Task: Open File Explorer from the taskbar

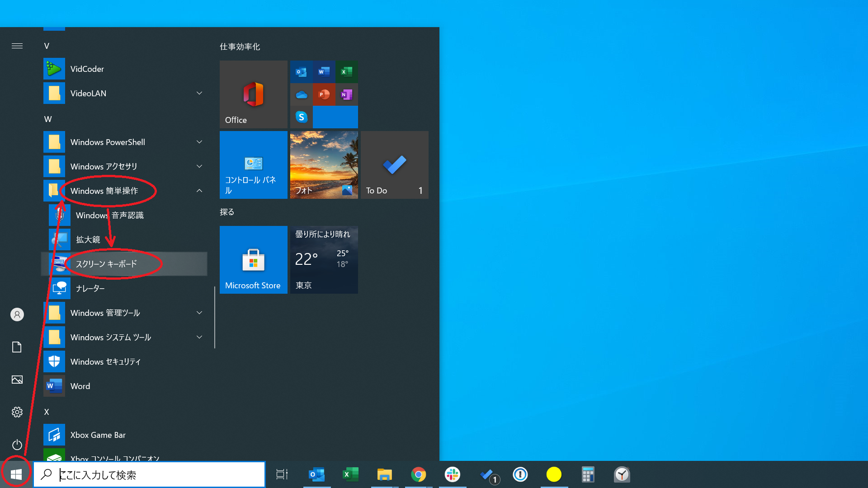Action: [x=384, y=474]
